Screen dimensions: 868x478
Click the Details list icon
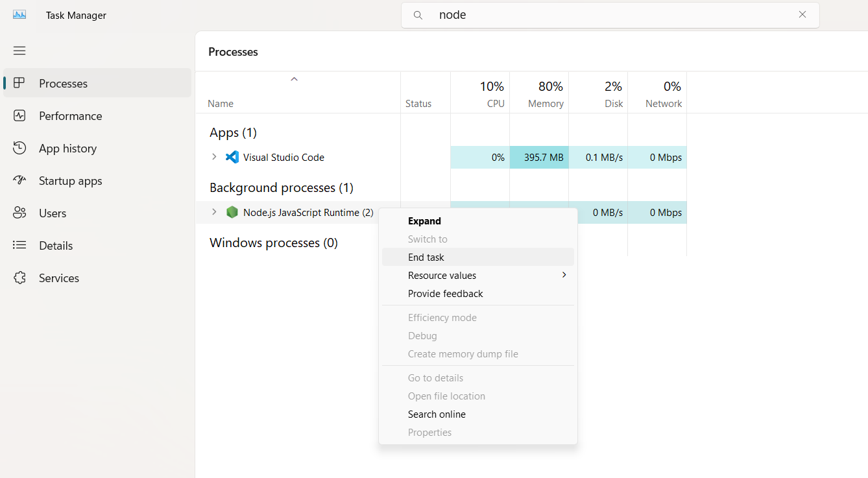point(19,245)
